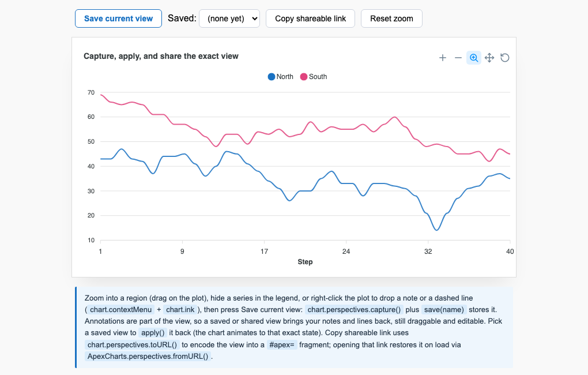Click the zoom in plus icon
This screenshot has height=375, width=588.
click(x=443, y=58)
